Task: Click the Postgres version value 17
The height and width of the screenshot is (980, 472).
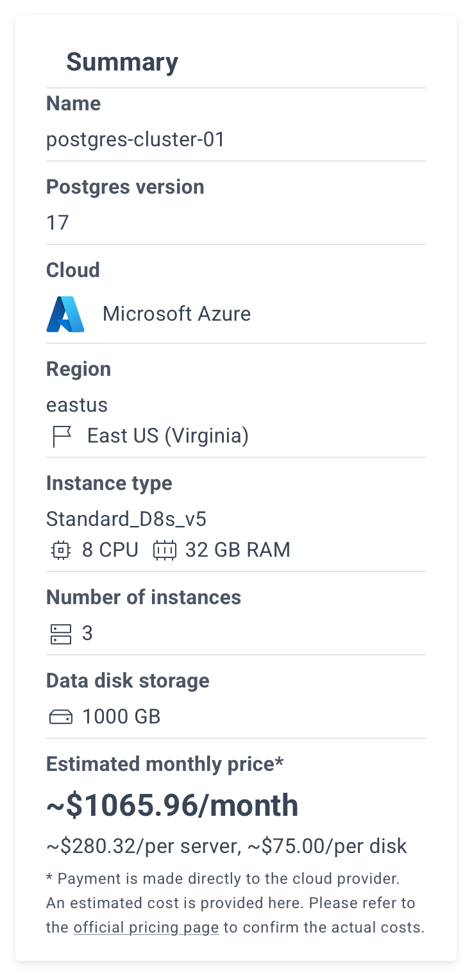Action: tap(57, 223)
